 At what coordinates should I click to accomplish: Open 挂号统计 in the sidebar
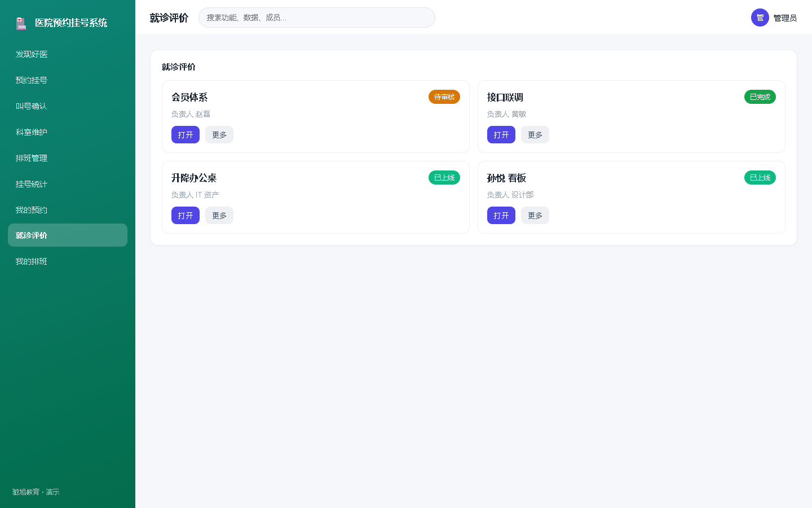68,184
